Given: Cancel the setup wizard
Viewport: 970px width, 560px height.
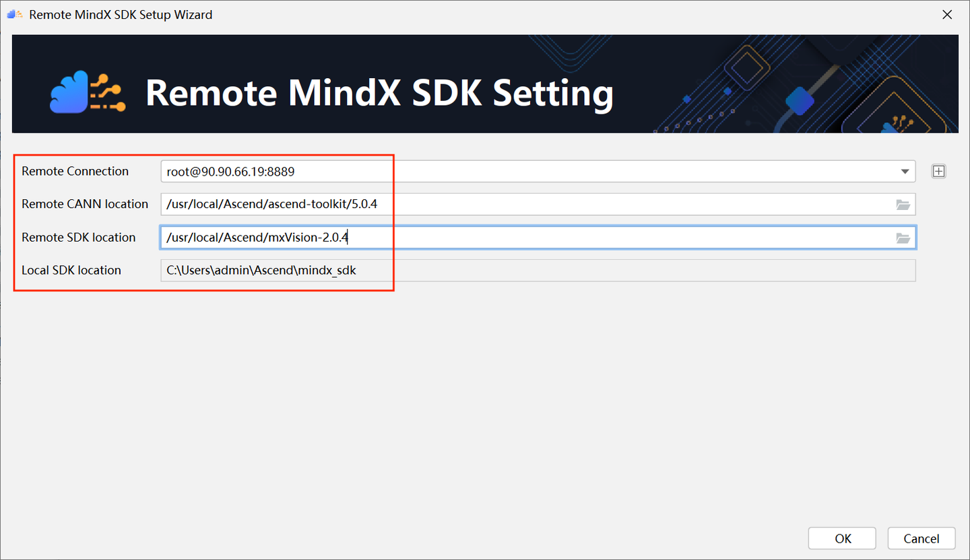Looking at the screenshot, I should tap(921, 538).
